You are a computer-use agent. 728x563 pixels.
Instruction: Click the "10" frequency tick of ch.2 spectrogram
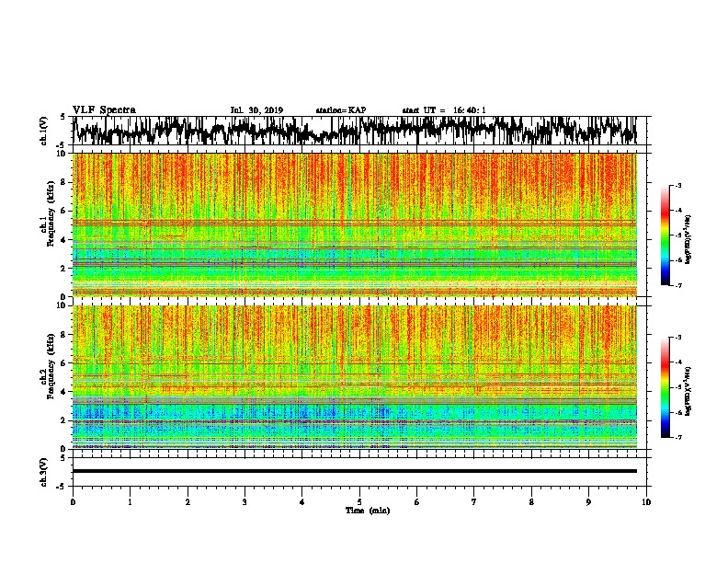pos(62,305)
